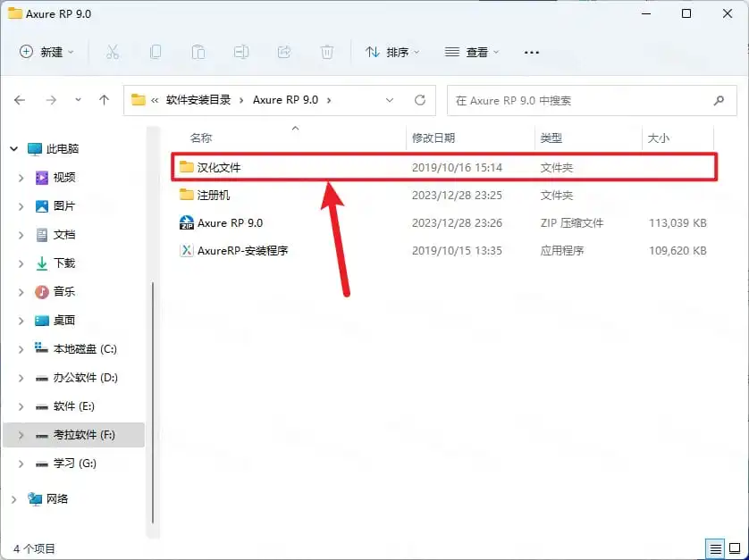Click 软件安装目录 in the address breadcrumb

[x=198, y=100]
